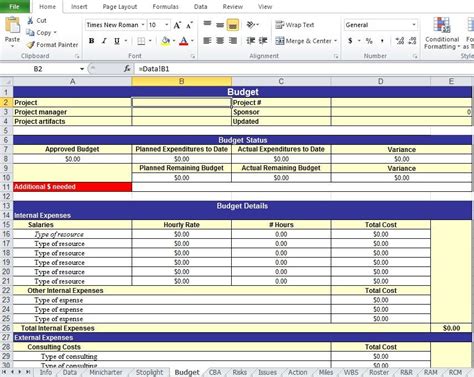The image size is (474, 377).
Task: Expand Merge & Center options arrow
Action: 336,41
